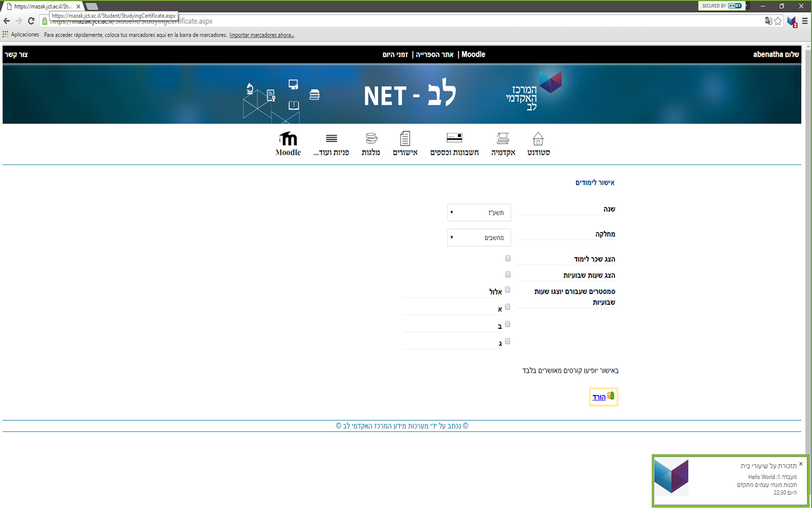Viewport: 812px width, 508px height.
Task: Open the מחלקה department dropdown
Action: pos(479,237)
